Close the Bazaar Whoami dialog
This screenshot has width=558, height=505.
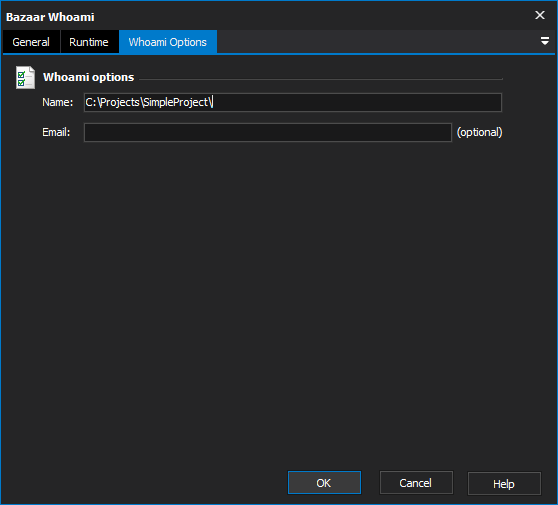click(540, 15)
